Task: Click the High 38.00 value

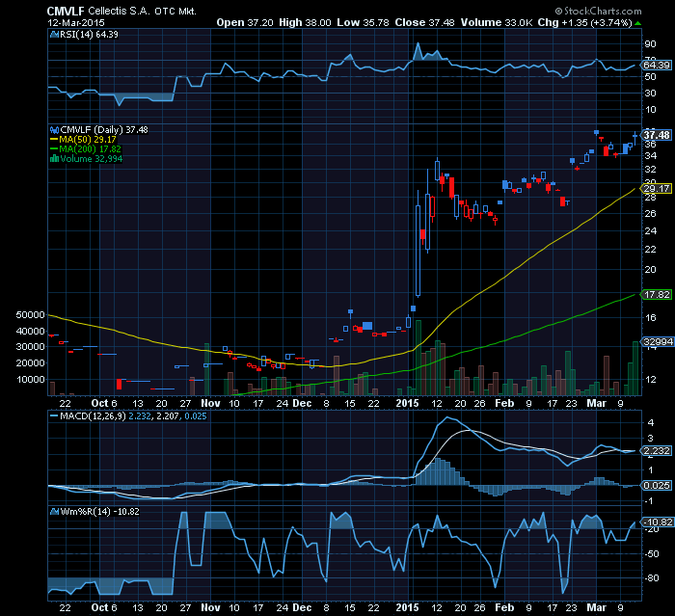Action: click(x=305, y=22)
